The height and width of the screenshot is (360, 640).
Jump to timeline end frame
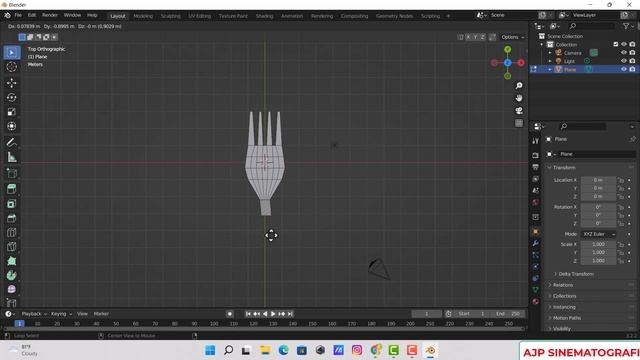click(x=290, y=314)
